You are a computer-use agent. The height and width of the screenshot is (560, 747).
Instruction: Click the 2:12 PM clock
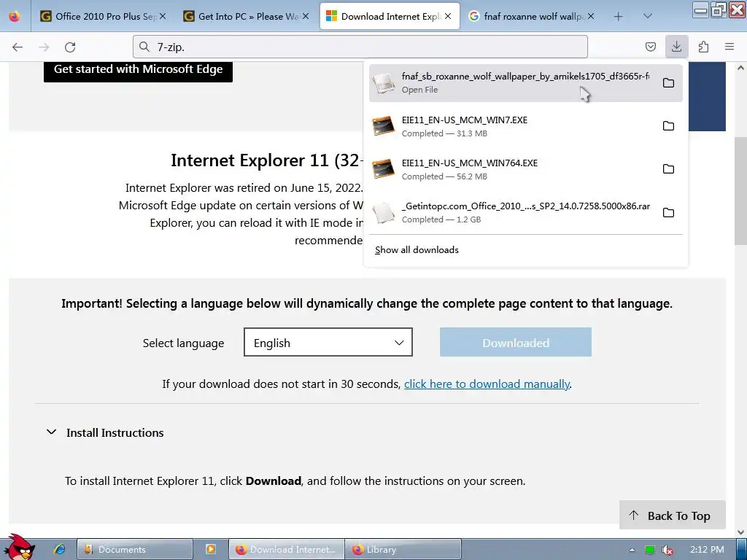[x=706, y=550]
